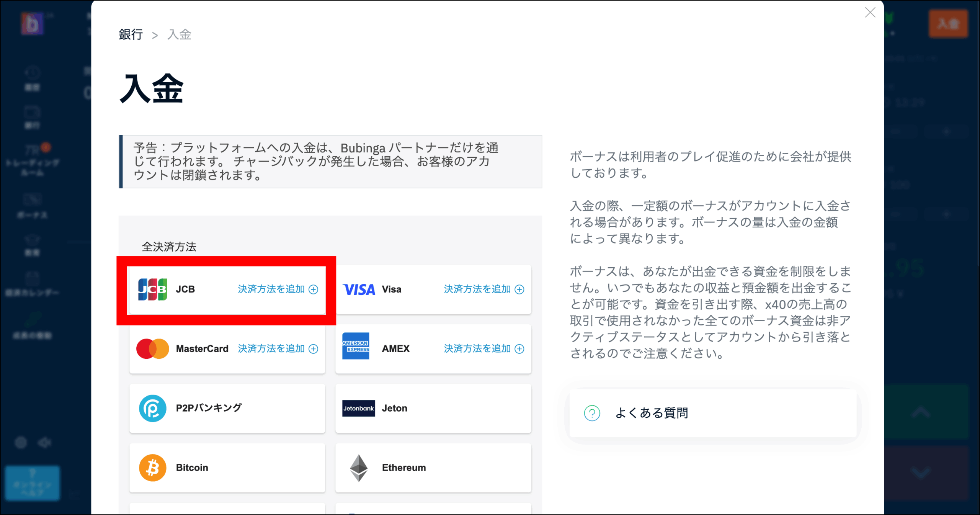This screenshot has width=980, height=515.
Task: Click the blue online help button in background
Action: click(32, 483)
